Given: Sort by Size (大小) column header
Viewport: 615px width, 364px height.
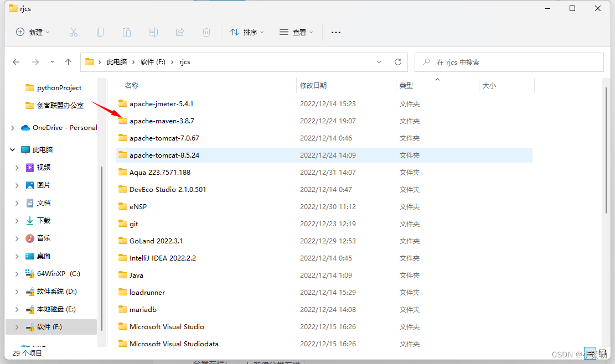Looking at the screenshot, I should click(x=489, y=85).
